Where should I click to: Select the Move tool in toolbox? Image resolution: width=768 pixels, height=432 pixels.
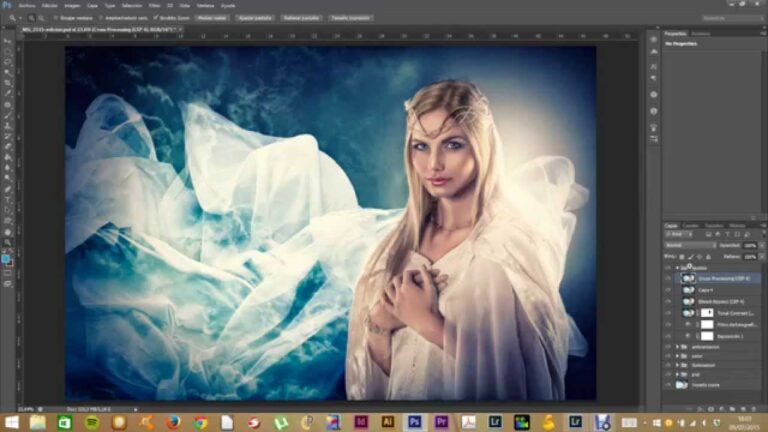click(x=7, y=41)
